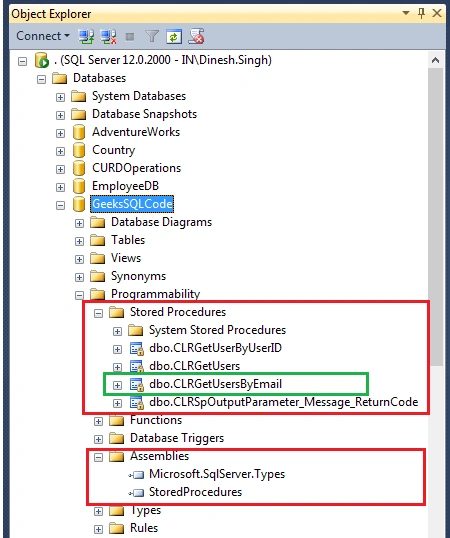450x538 pixels.
Task: Click the Filter funnel icon
Action: coord(152,36)
